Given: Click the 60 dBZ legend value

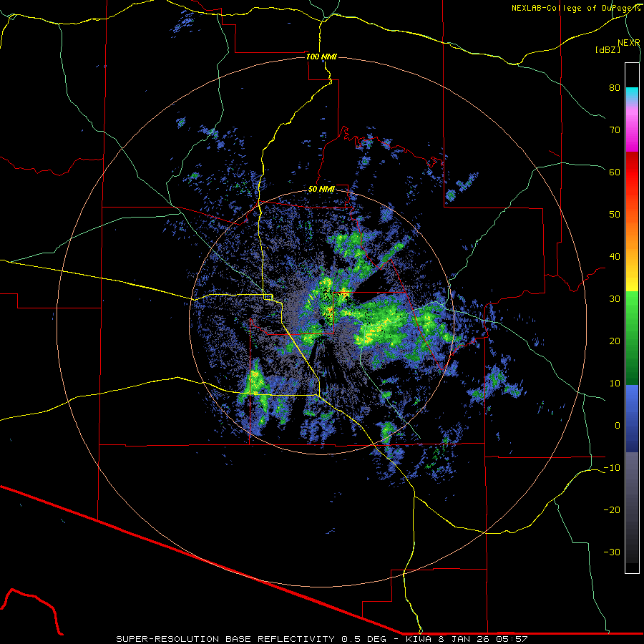Looking at the screenshot, I should click(x=615, y=172).
